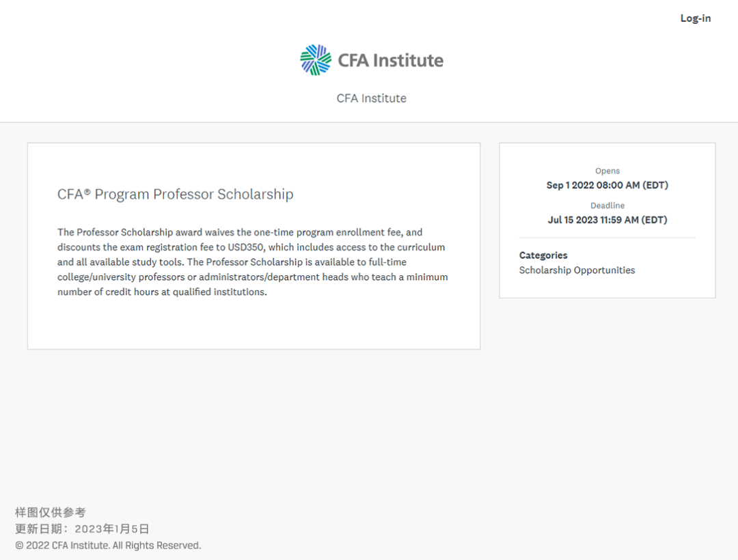Screen dimensions: 738x560
Task: Click the Professor Scholarship description paragraph
Action: [253, 262]
